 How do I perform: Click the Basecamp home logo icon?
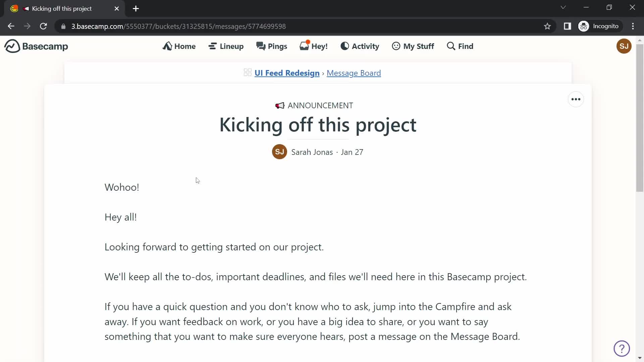click(11, 46)
